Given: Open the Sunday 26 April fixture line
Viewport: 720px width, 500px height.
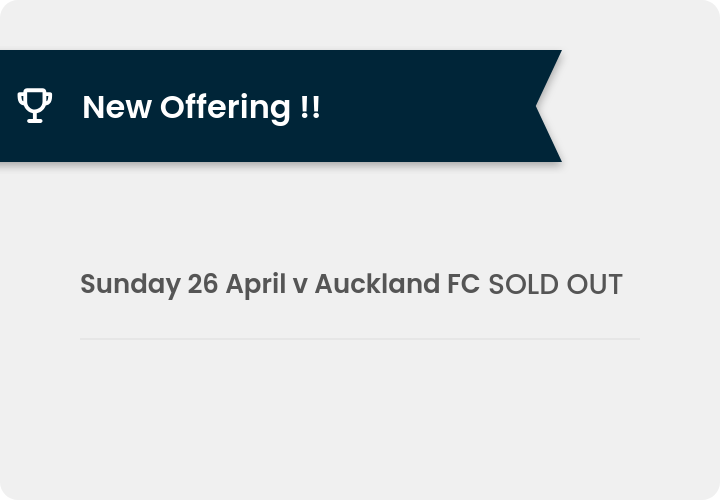Looking at the screenshot, I should pos(351,284).
